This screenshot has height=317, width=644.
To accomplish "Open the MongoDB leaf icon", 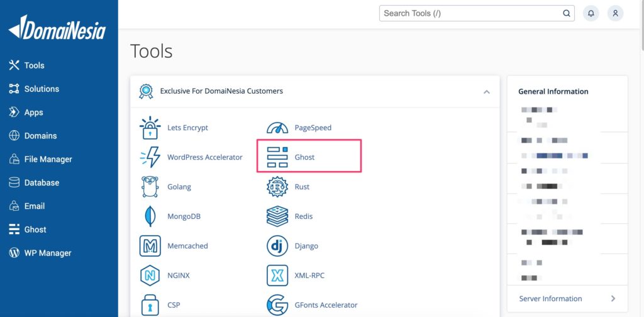I will [150, 216].
